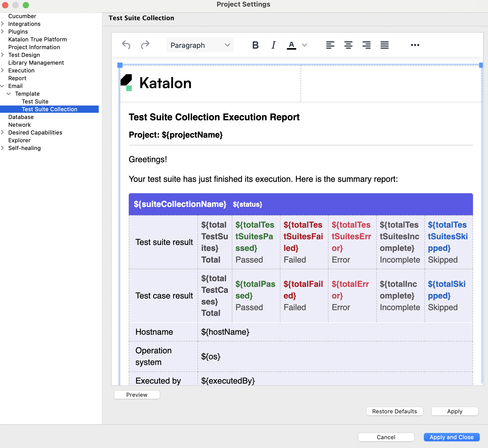The width and height of the screenshot is (488, 448).
Task: Open Project Information settings
Action: tap(34, 47)
